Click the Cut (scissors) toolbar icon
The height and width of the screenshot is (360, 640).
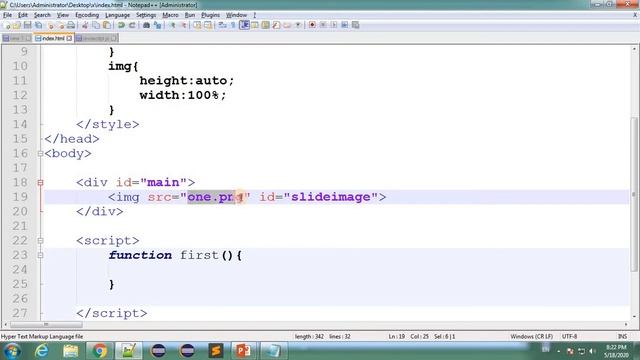85,25
